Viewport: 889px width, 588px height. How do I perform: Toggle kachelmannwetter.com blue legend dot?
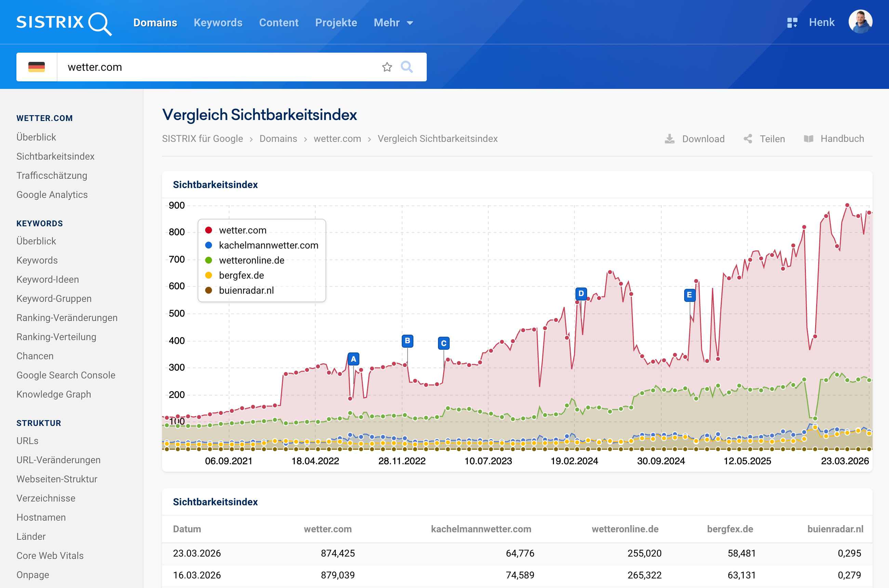click(209, 245)
